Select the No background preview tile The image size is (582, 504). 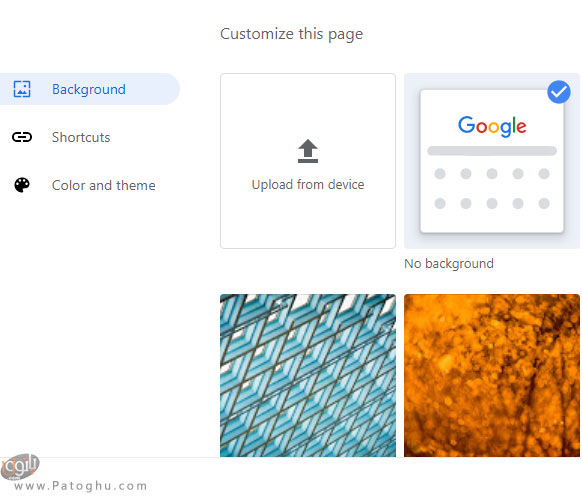[x=492, y=161]
